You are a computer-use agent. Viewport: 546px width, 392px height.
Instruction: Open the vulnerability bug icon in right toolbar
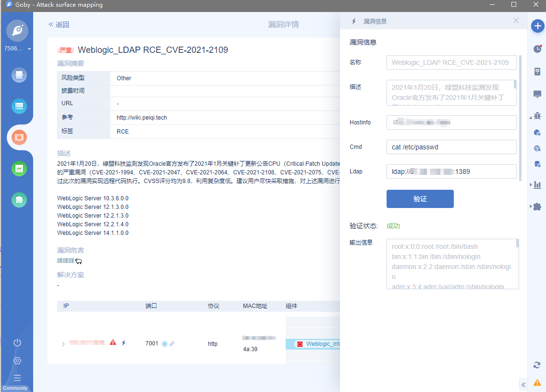click(x=537, y=116)
